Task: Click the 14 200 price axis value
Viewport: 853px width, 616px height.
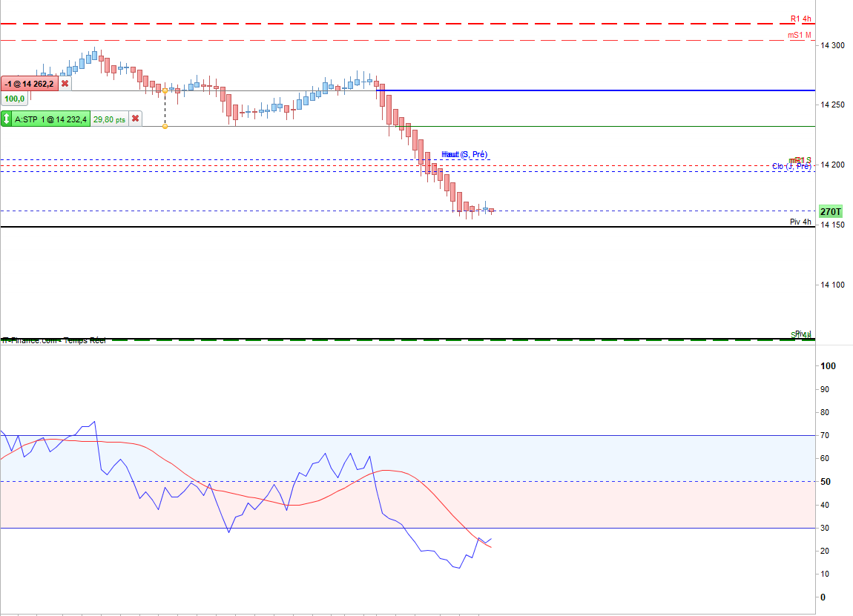Action: pyautogui.click(x=832, y=165)
